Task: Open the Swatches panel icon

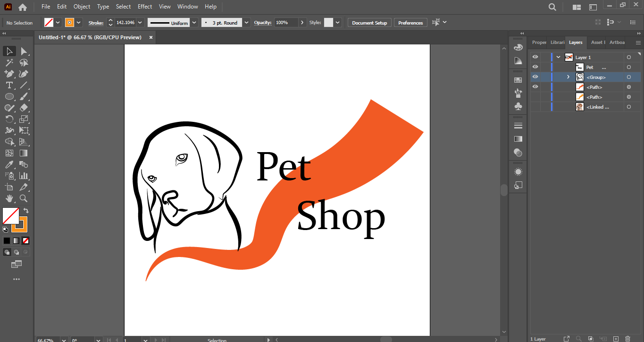Action: tap(518, 80)
